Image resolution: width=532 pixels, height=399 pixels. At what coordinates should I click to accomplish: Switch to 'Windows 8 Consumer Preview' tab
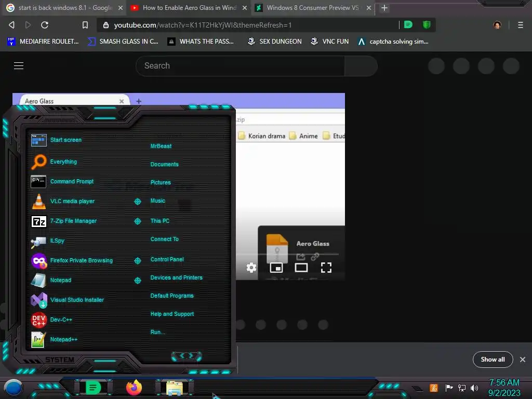click(x=312, y=8)
